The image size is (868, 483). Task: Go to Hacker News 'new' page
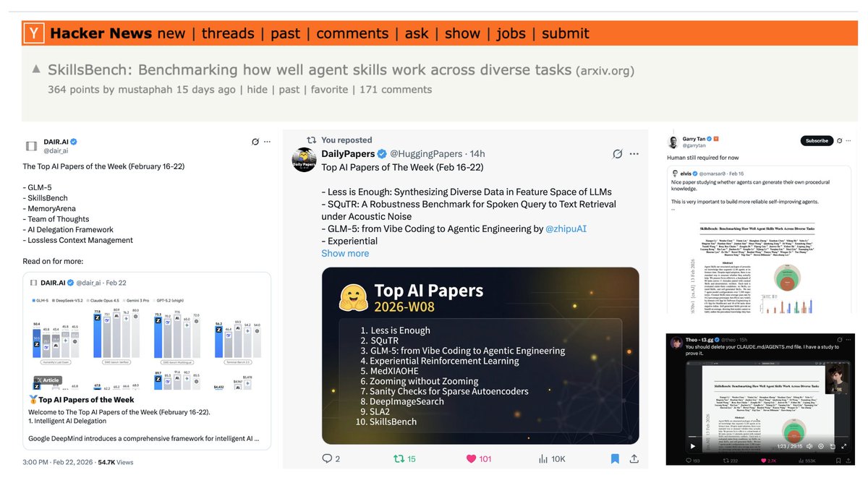tap(171, 33)
